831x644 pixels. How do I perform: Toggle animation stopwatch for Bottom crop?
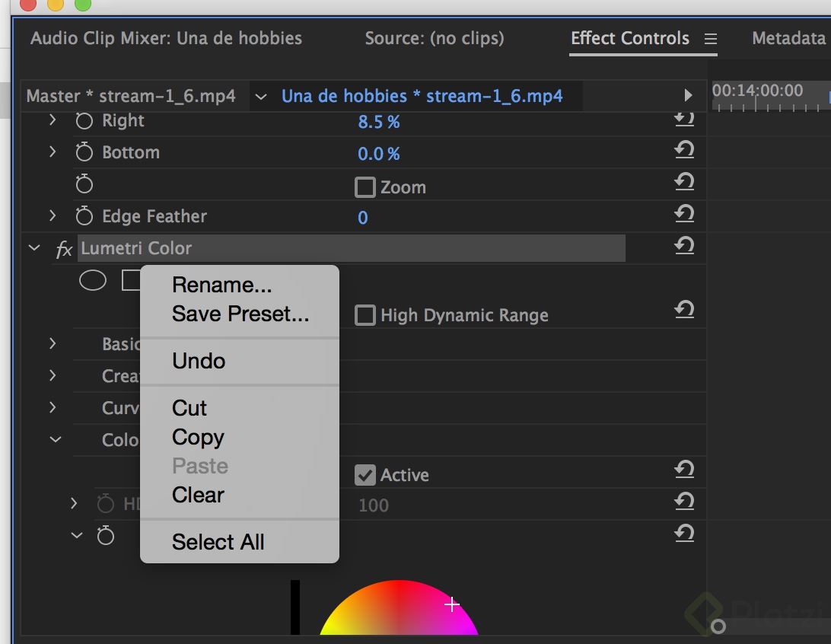pyautogui.click(x=84, y=153)
